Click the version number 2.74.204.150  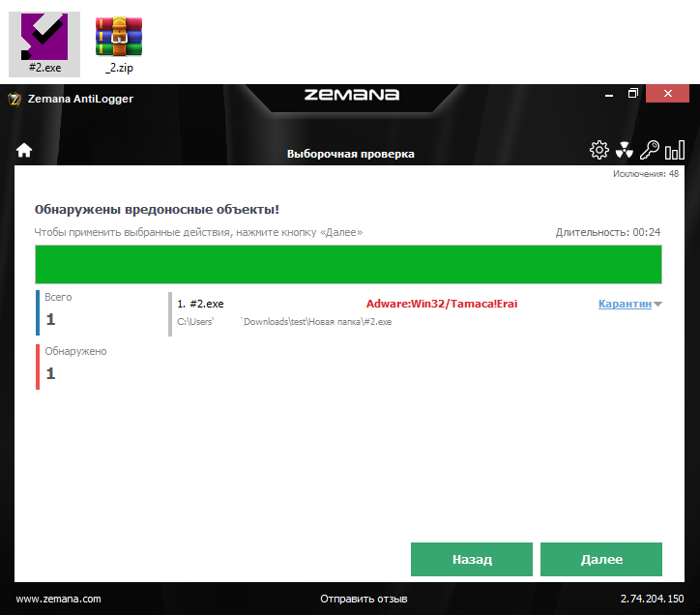(652, 599)
